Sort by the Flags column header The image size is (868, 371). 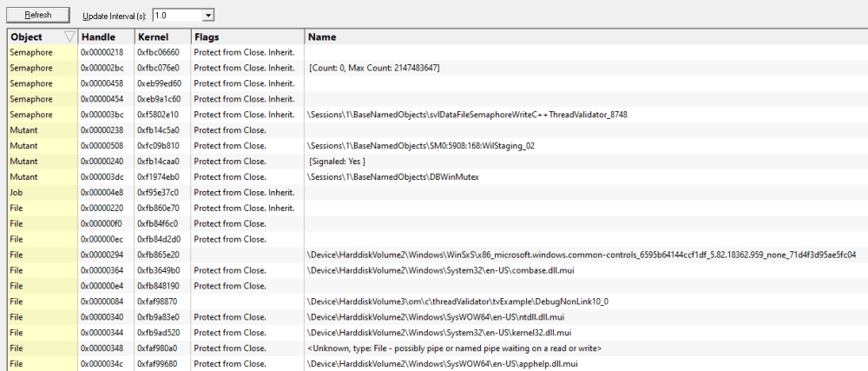[x=247, y=37]
